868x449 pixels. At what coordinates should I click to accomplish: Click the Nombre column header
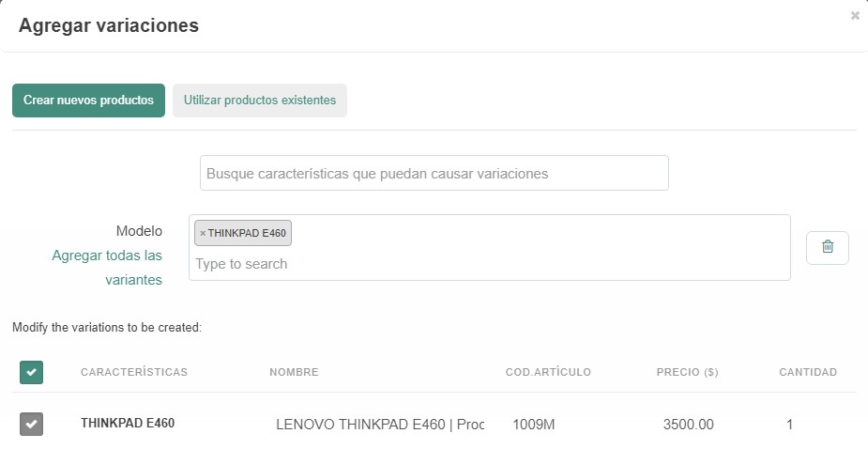[x=294, y=373]
